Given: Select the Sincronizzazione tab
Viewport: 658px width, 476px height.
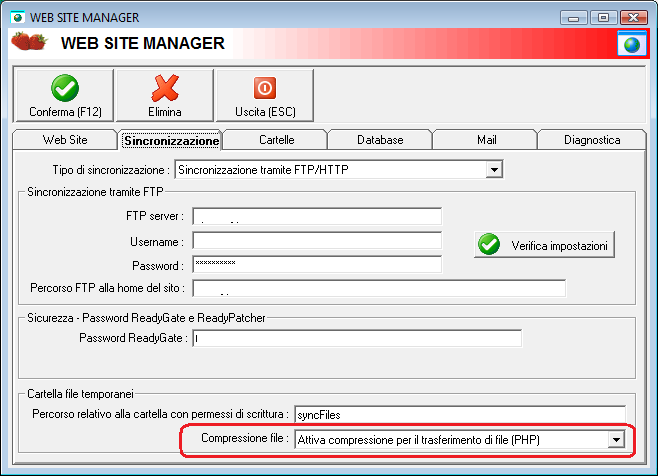Looking at the screenshot, I should point(172,140).
